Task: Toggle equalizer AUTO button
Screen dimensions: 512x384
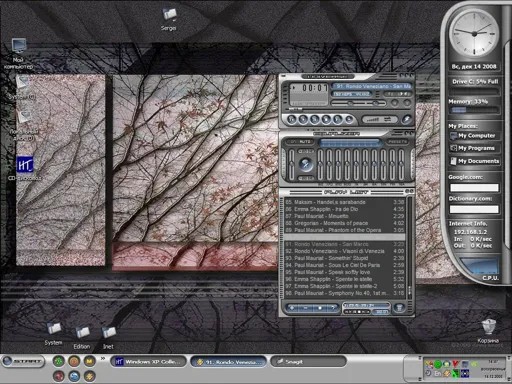Action: coord(305,142)
